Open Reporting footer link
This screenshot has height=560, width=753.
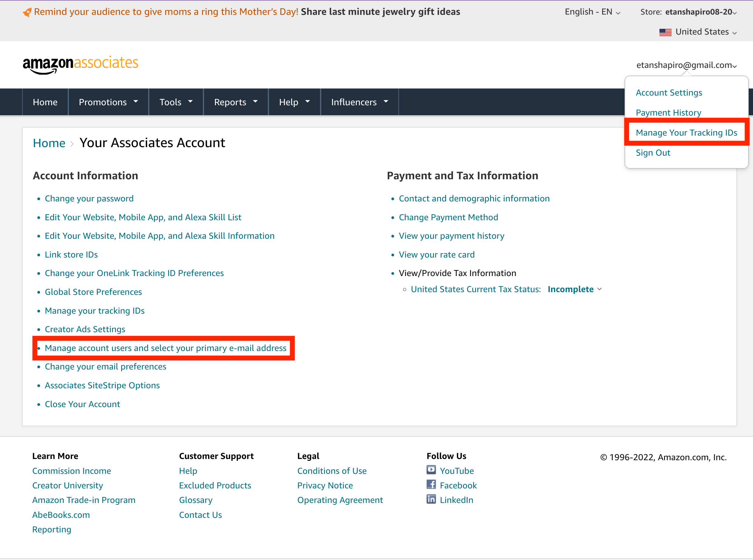52,529
